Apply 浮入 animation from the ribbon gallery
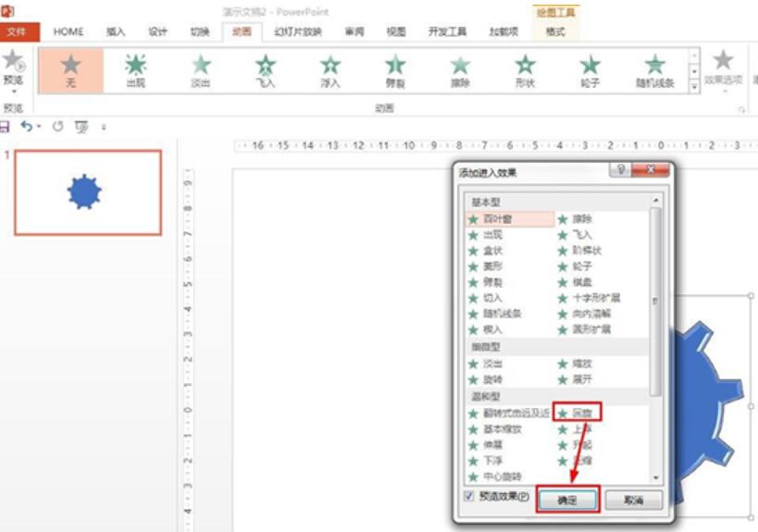Viewport: 758px width, 532px height. tap(330, 70)
